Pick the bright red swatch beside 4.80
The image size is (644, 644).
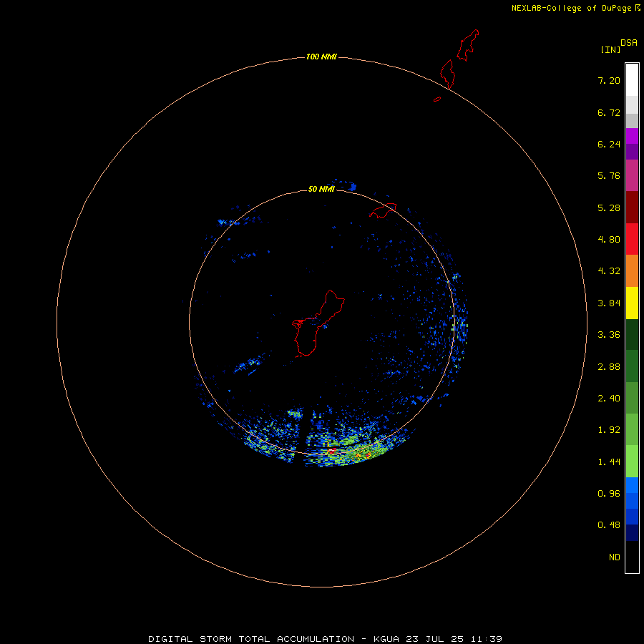pos(632,239)
